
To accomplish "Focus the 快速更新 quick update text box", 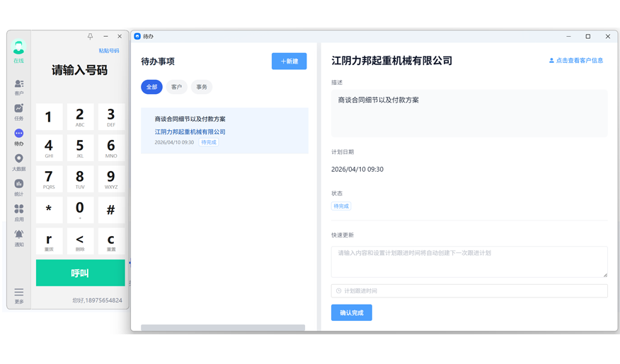I will (469, 261).
